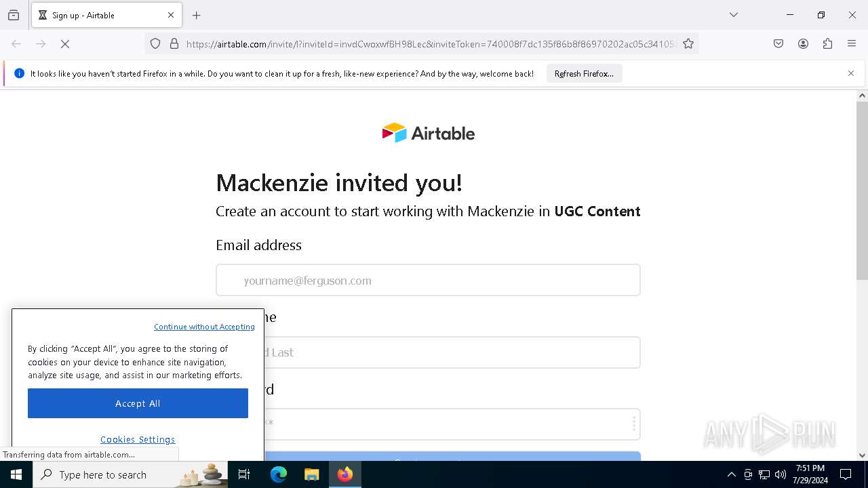Click Continue without Accepting link
This screenshot has width=868, height=488.
[204, 327]
